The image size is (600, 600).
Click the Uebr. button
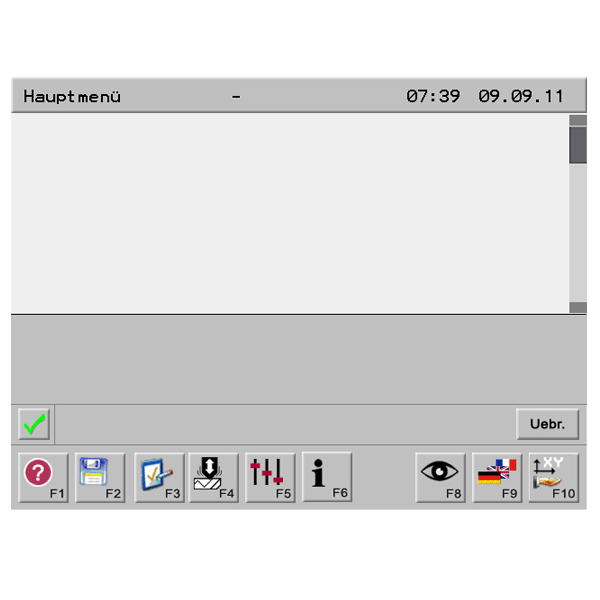[548, 424]
